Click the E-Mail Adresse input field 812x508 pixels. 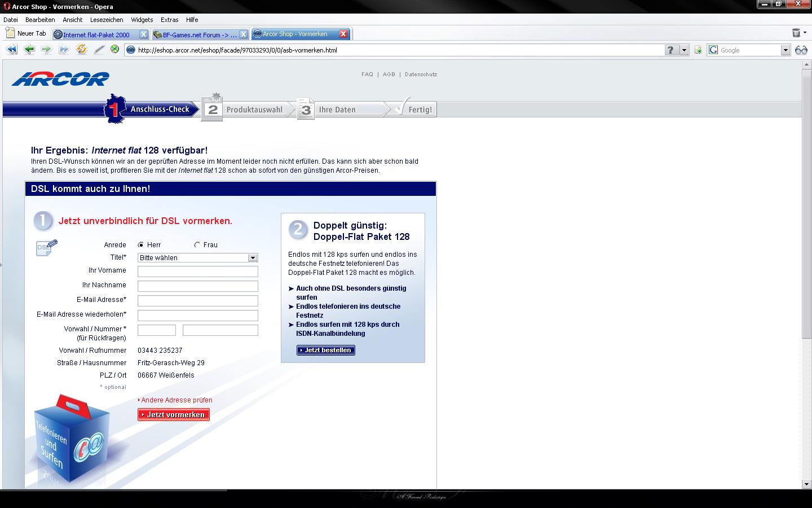pyautogui.click(x=198, y=301)
